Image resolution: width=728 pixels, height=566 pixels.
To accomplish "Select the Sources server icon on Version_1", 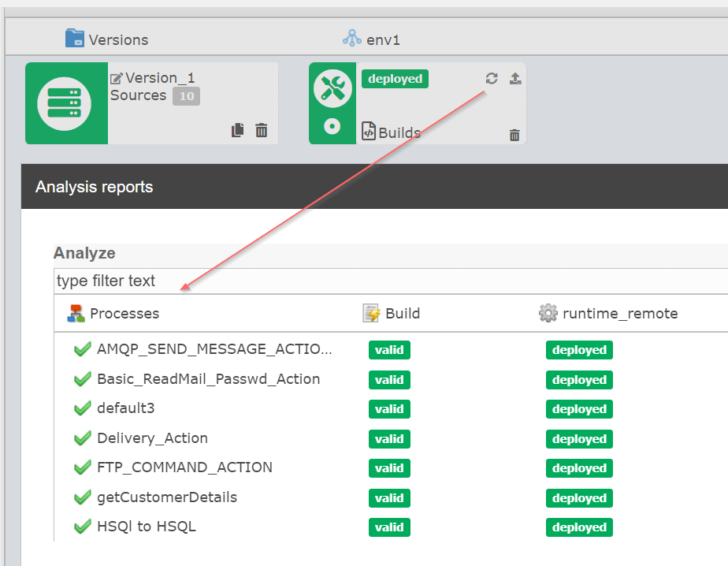I will 66,103.
